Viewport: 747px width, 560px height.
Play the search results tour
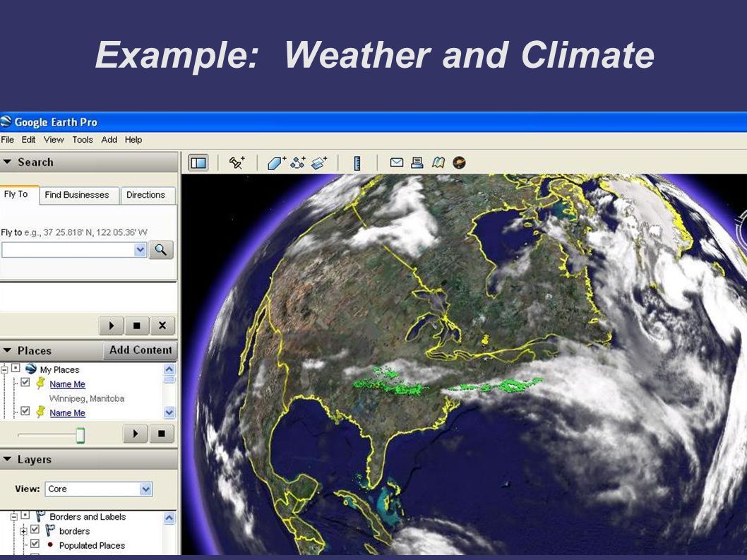[x=112, y=326]
